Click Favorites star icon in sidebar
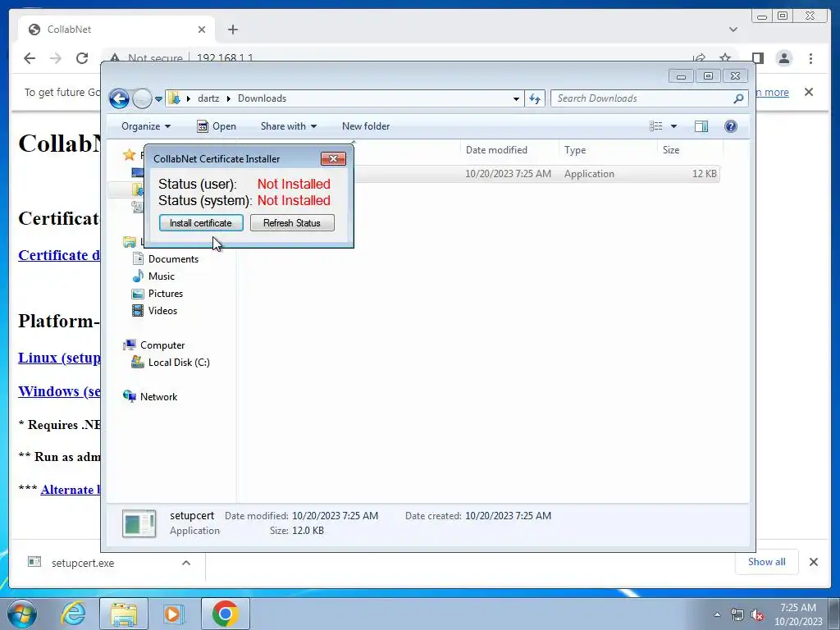The image size is (840, 630). pyautogui.click(x=129, y=155)
